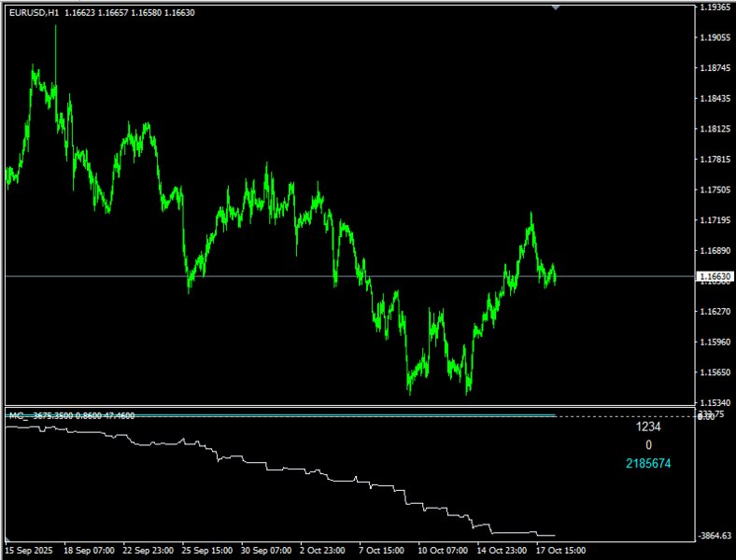Click the price scale label 1.17505
The width and height of the screenshot is (736, 560).
(715, 189)
